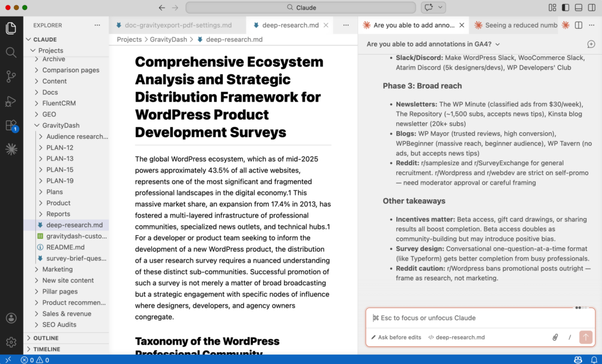Open the Explorer view in the activity bar
The width and height of the screenshot is (602, 364).
coord(11,28)
